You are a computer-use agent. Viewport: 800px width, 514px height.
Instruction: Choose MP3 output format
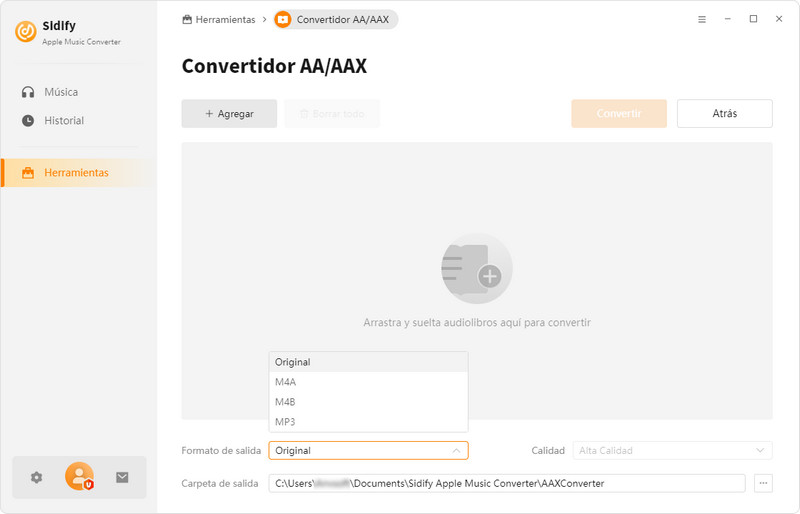(x=368, y=422)
